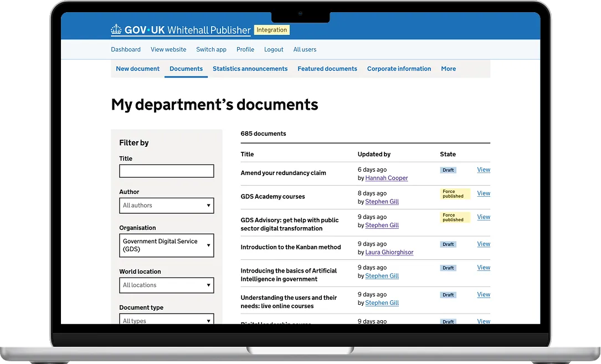Expand the More menu
Viewport: 601px width, 364px height.
(449, 69)
